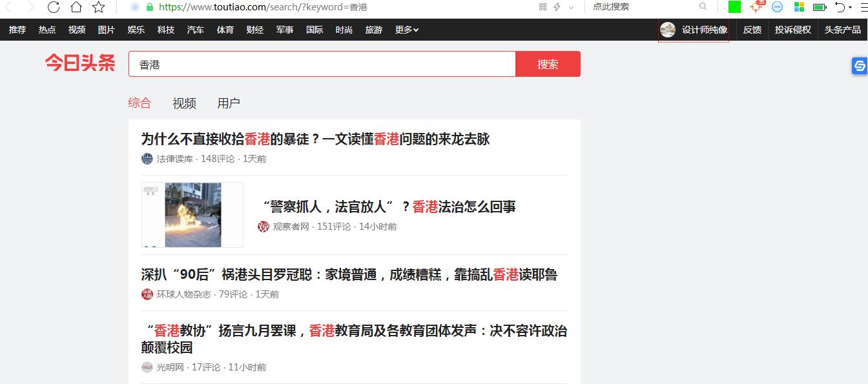Open the 时尚 channel
The width and height of the screenshot is (868, 384).
coord(344,30)
